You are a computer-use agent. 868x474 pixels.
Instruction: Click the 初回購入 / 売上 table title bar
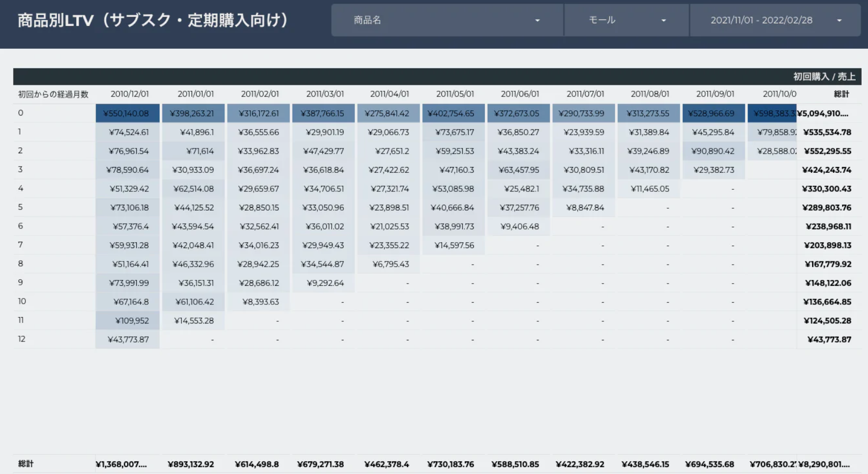[x=437, y=76]
